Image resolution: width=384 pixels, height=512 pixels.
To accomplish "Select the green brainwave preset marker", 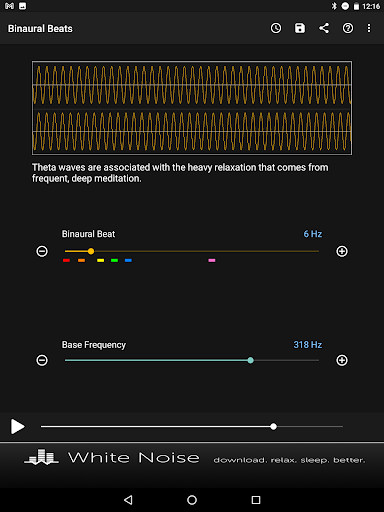I will point(114,260).
